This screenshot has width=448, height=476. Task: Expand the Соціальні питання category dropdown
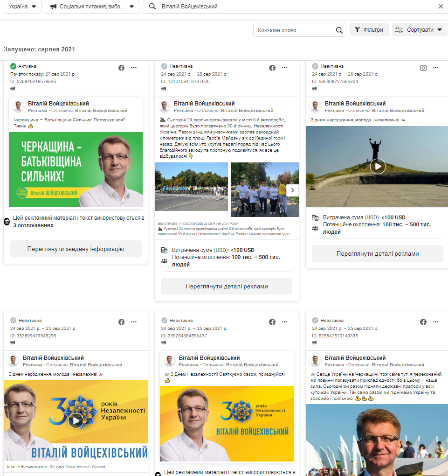point(92,7)
